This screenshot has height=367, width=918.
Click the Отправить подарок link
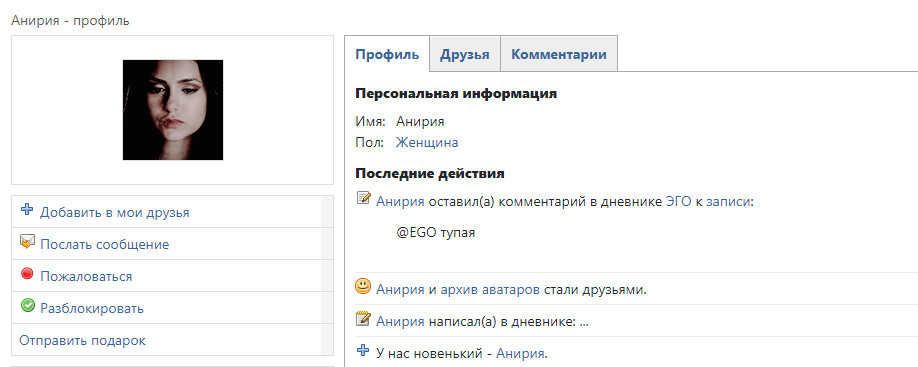[x=83, y=340]
